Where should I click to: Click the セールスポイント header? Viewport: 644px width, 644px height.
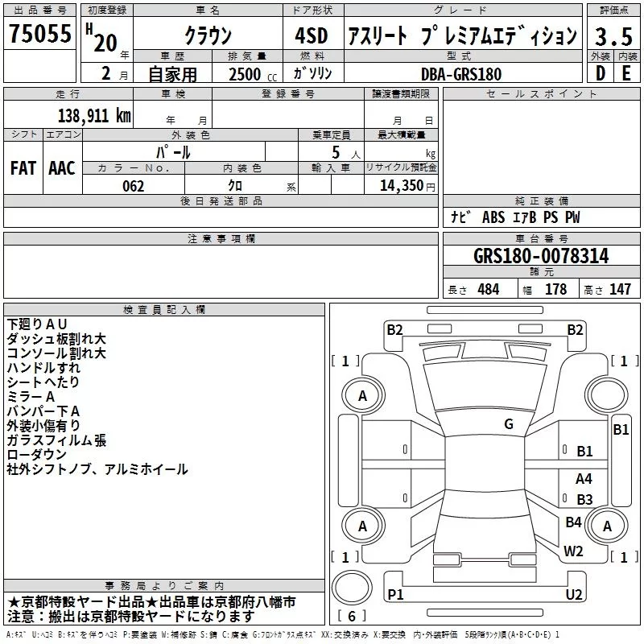click(x=541, y=93)
